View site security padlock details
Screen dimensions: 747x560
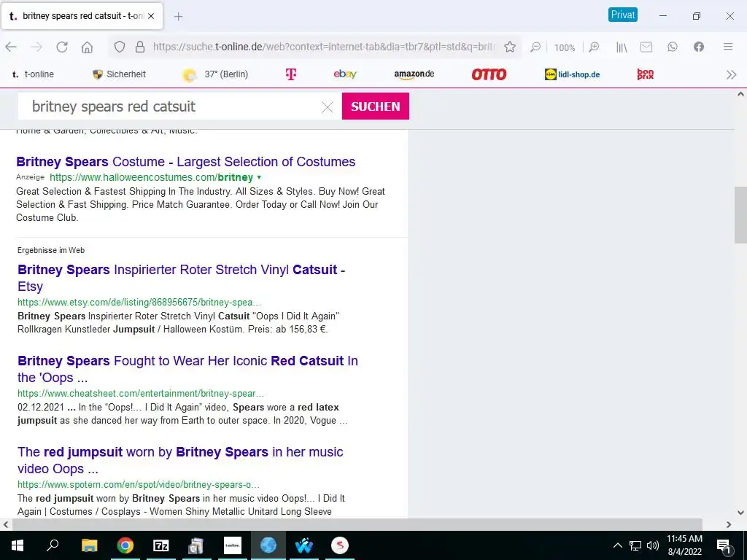pos(140,47)
